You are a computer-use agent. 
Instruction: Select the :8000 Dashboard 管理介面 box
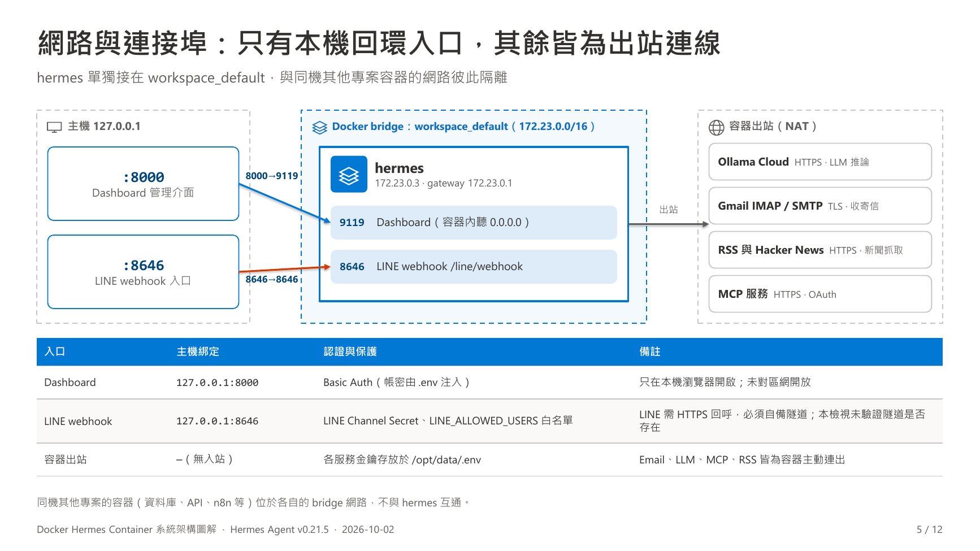point(143,184)
